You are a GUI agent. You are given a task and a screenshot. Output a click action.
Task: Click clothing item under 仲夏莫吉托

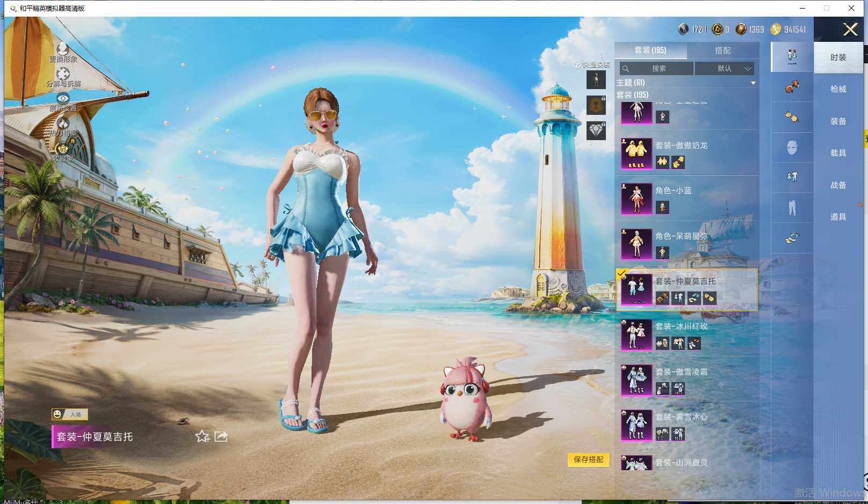coord(678,298)
